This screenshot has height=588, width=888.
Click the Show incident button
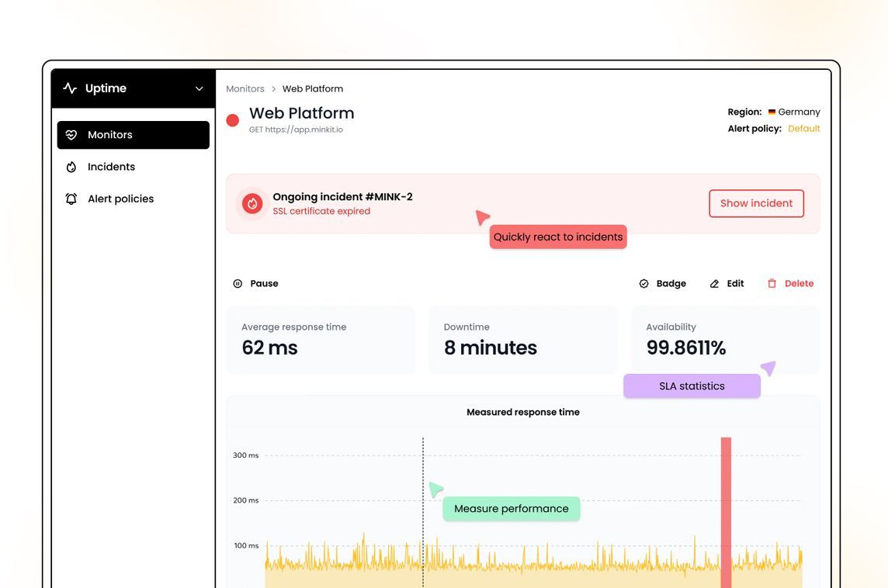[x=755, y=202]
